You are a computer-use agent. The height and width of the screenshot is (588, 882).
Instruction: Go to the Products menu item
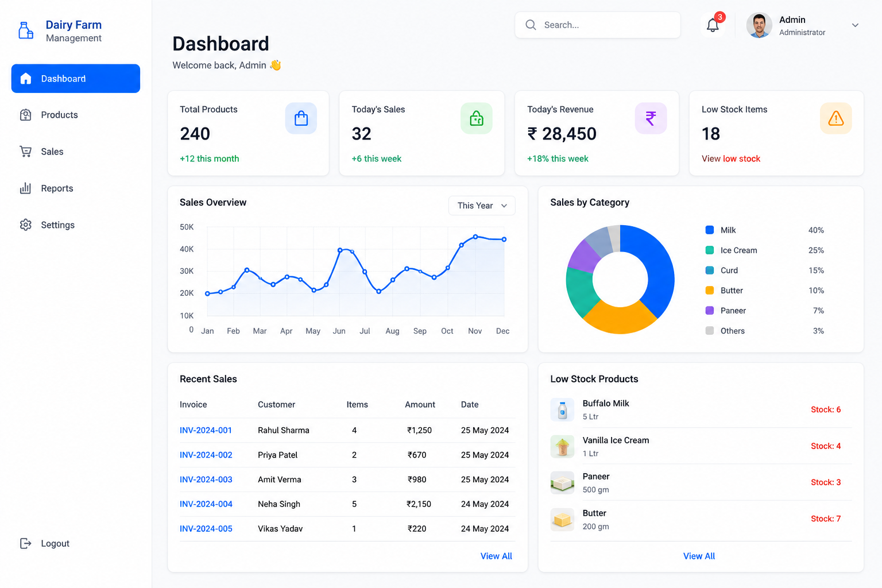coord(76,115)
